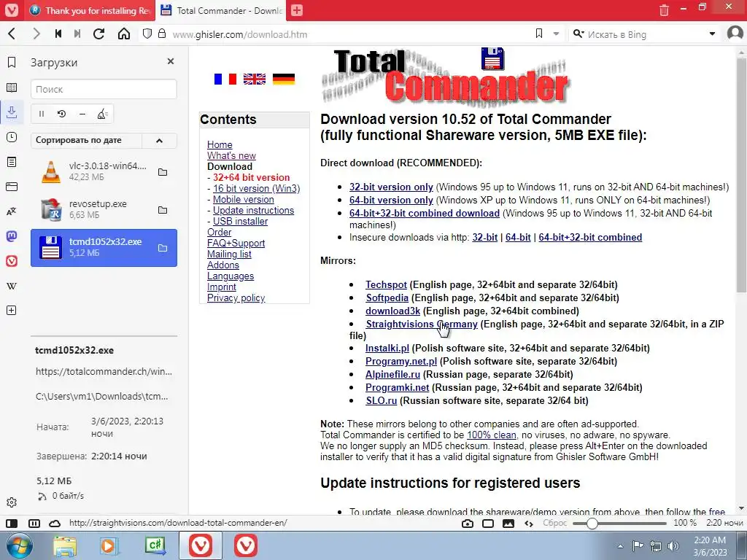This screenshot has width=747, height=560.
Task: Open the user profile avatar
Action: pyautogui.click(x=735, y=34)
